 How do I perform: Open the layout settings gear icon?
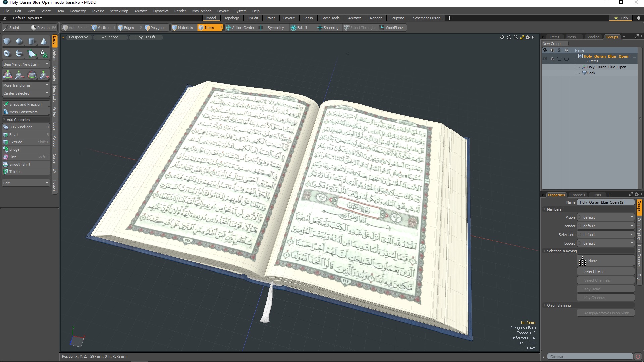638,18
